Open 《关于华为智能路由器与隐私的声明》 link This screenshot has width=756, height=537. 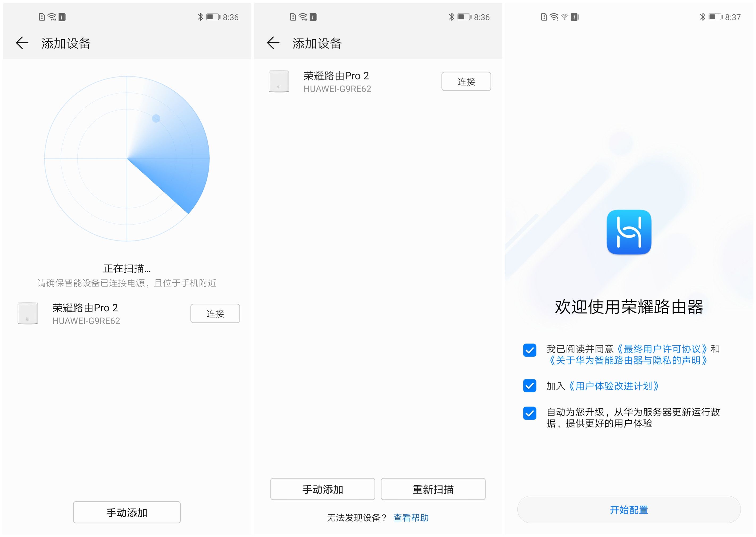[628, 360]
